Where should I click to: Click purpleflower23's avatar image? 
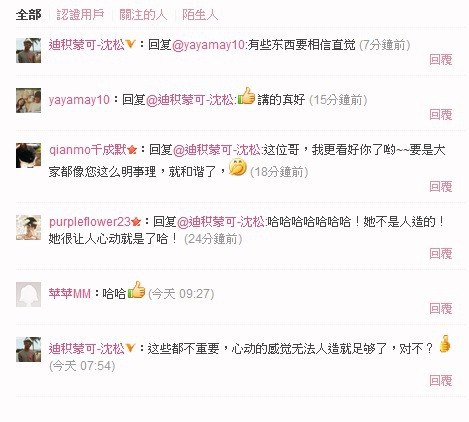[x=28, y=227]
